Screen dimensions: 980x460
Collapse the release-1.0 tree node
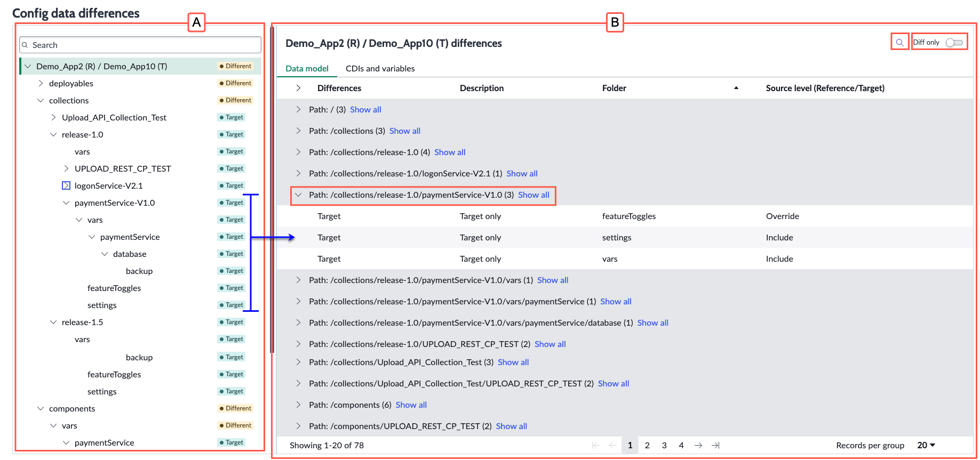[x=53, y=134]
